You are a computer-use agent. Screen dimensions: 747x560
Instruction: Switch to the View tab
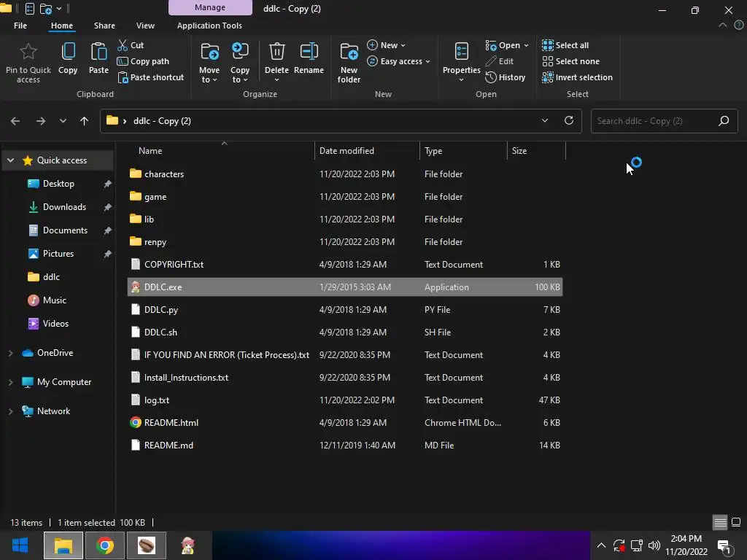tap(145, 26)
